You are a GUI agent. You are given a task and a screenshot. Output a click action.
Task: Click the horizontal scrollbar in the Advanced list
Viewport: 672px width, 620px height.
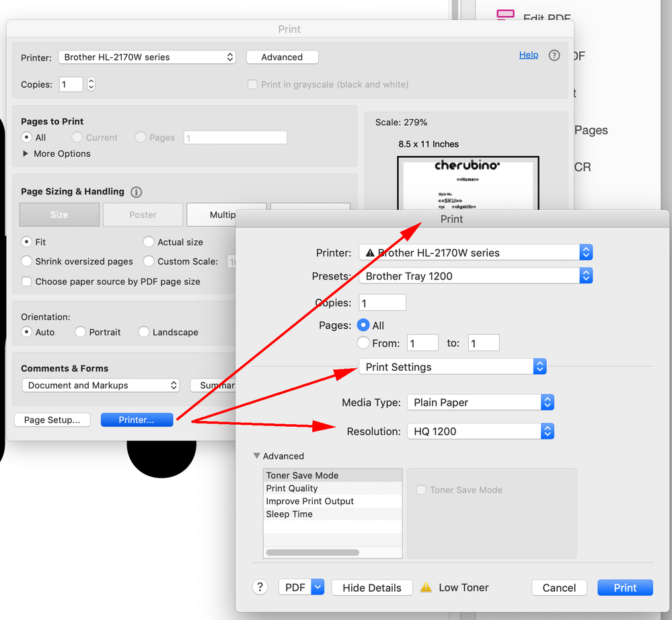click(312, 552)
